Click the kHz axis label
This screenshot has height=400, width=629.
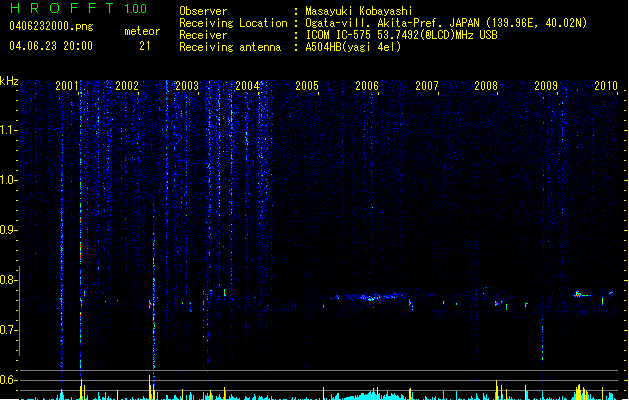click(9, 81)
